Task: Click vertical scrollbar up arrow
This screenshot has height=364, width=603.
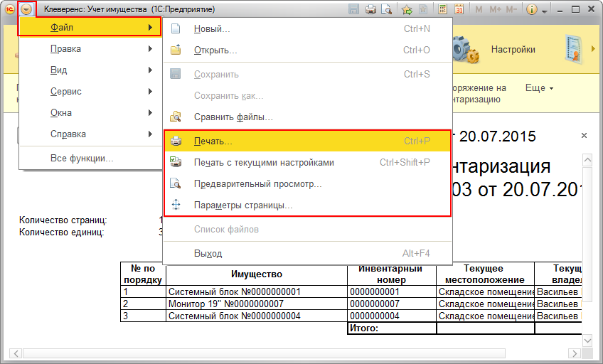Action: [x=587, y=159]
